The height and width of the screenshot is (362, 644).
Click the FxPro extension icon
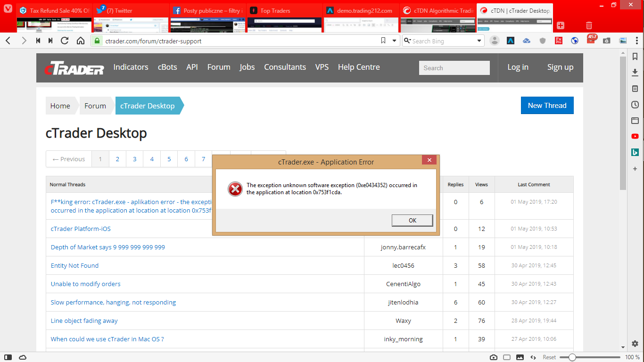559,41
